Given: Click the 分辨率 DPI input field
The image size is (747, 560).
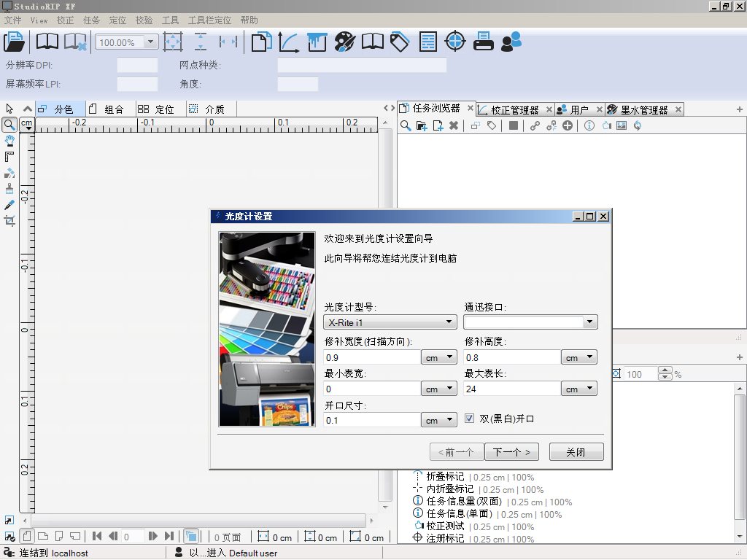Looking at the screenshot, I should pyautogui.click(x=137, y=65).
